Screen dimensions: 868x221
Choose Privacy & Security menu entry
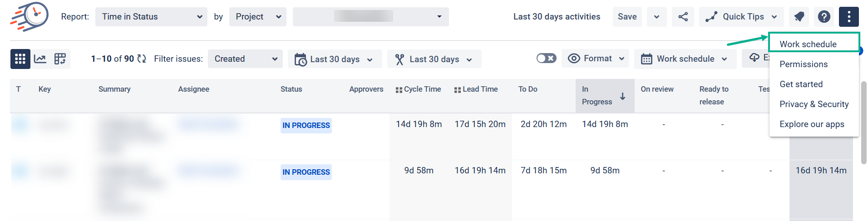[x=814, y=104]
